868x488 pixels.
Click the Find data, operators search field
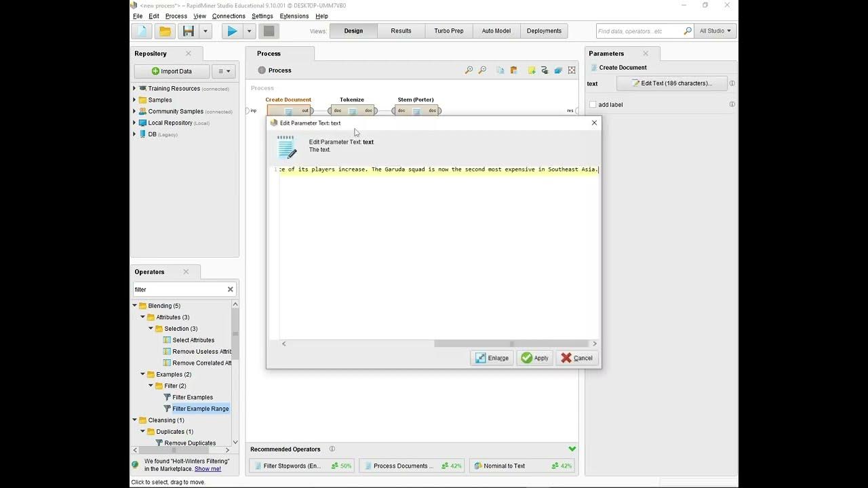pos(639,30)
